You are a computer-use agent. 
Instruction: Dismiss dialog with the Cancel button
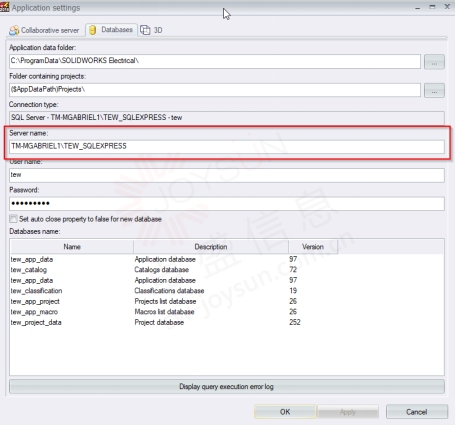417,412
